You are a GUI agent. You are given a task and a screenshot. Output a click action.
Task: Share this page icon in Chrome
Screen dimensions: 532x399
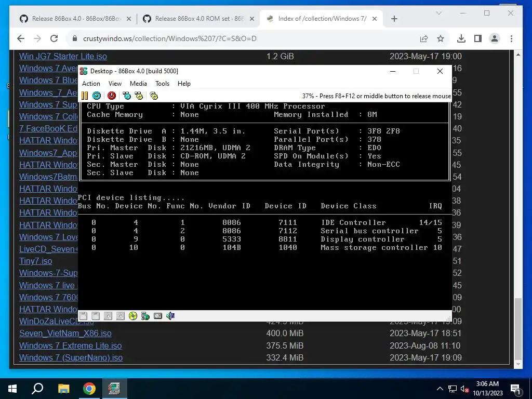[x=424, y=38]
